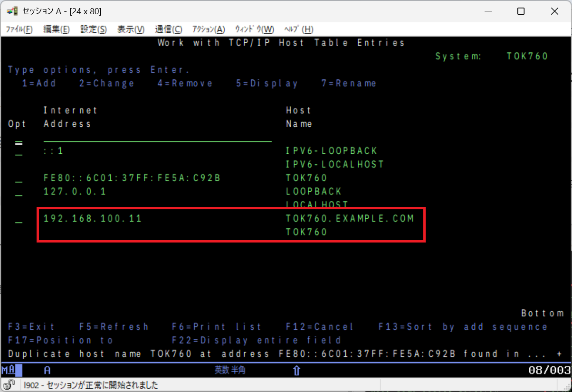Image resolution: width=572 pixels, height=392 pixels.
Task: Open the ファイル(F) menu
Action: 19,29
